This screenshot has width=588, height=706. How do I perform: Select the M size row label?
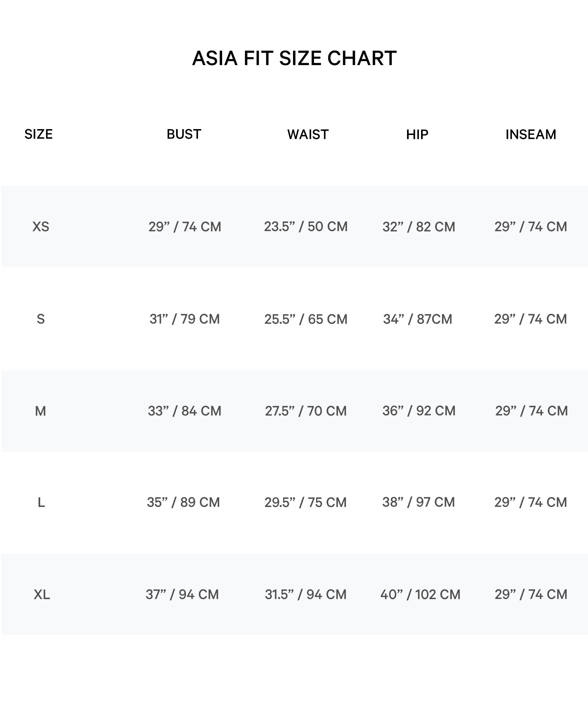click(x=40, y=411)
